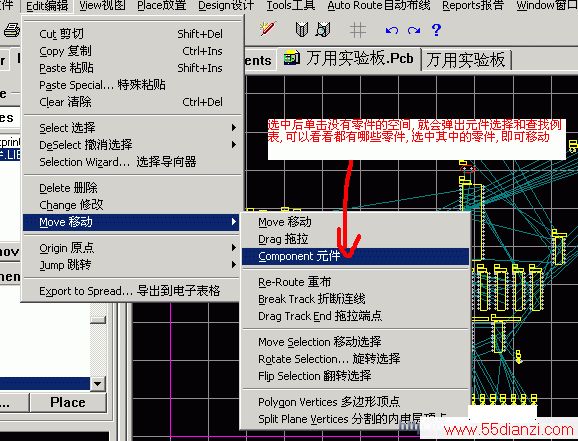The image size is (578, 441).
Task: Click the list scrollbar down arrow
Action: coord(98,384)
